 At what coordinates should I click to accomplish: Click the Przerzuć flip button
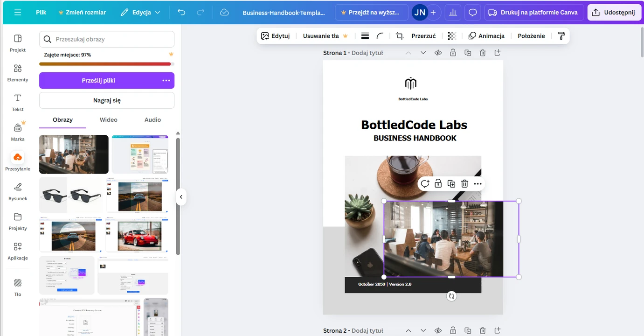point(423,36)
